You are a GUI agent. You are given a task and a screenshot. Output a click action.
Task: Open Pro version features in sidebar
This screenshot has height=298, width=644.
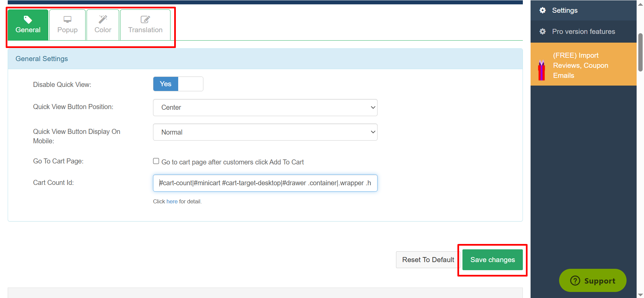tap(584, 32)
